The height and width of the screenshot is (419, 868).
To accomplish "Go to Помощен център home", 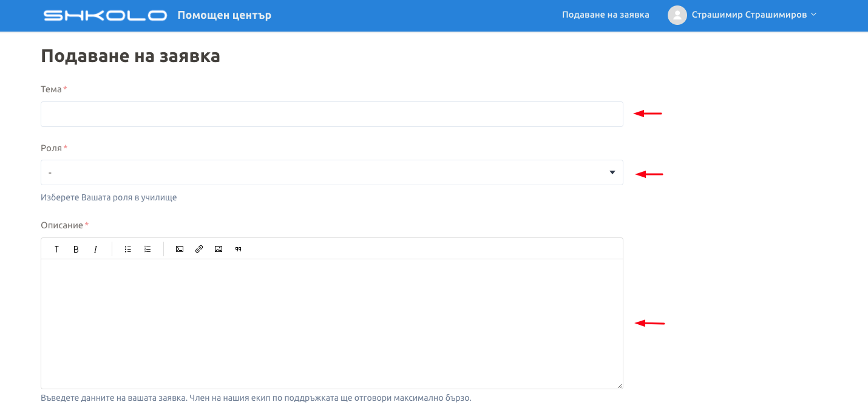I will [224, 15].
